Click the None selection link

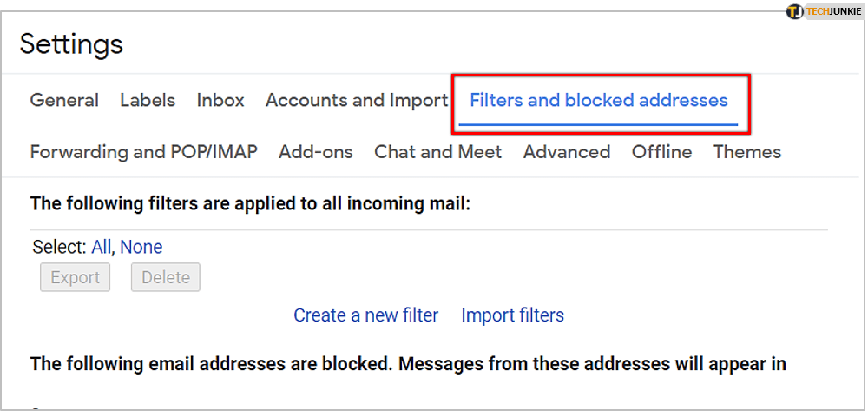tap(141, 248)
